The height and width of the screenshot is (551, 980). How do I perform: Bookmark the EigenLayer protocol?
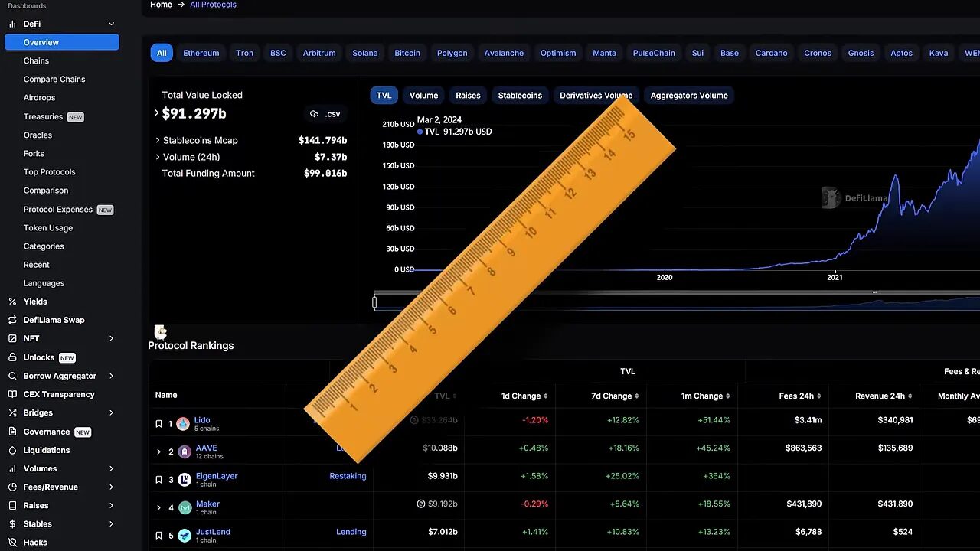[158, 479]
